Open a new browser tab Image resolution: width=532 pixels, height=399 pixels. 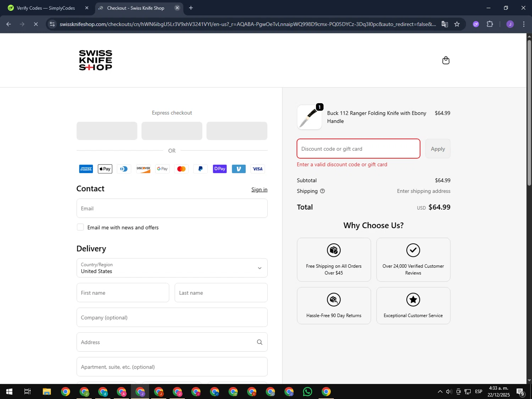click(x=191, y=8)
